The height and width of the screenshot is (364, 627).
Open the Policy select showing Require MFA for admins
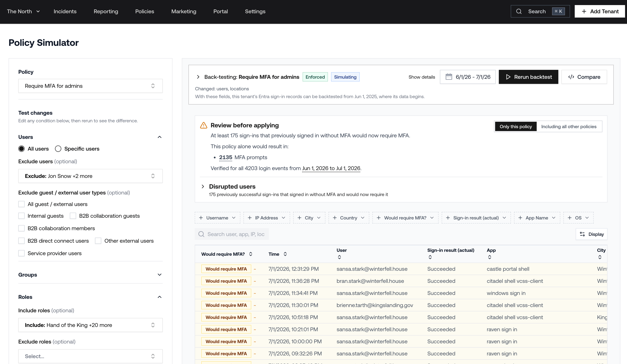point(90,86)
